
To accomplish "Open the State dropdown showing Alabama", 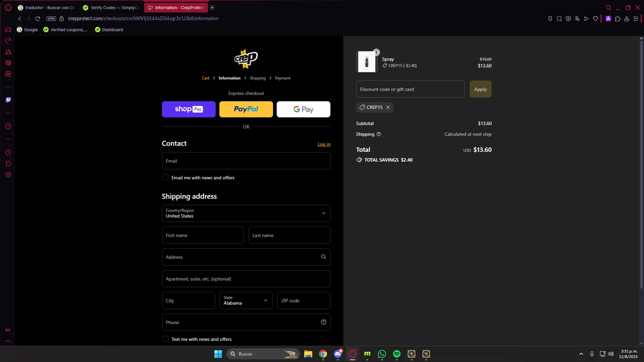I will (246, 301).
